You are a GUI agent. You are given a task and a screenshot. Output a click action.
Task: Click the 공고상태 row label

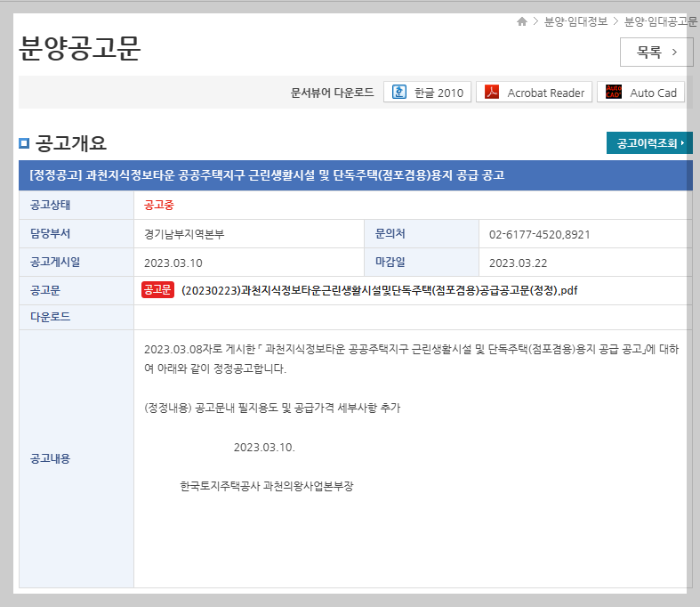(x=50, y=205)
